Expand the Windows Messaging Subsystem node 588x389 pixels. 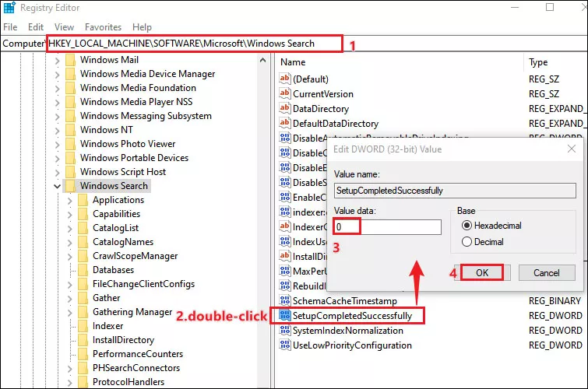click(57, 116)
